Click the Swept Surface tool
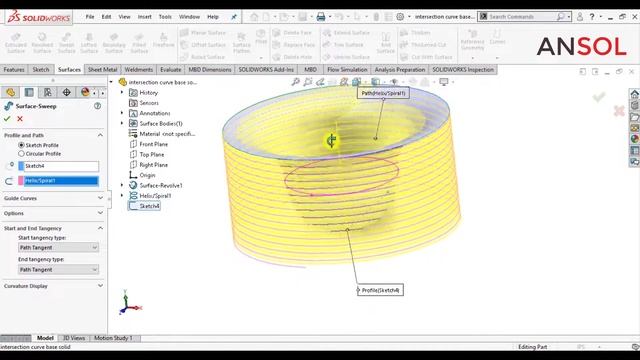The width and height of the screenshot is (640, 360). [x=66, y=42]
